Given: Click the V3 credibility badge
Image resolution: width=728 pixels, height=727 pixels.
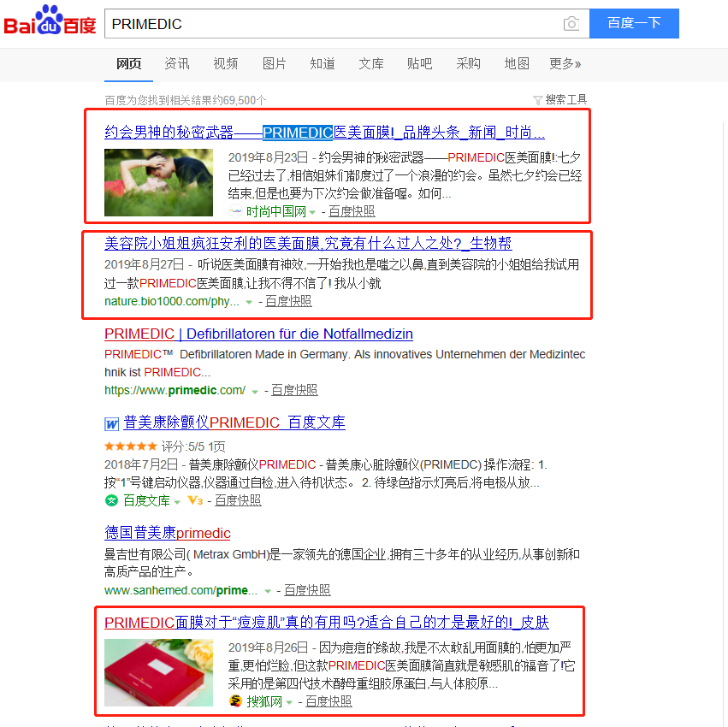Looking at the screenshot, I should tap(195, 500).
